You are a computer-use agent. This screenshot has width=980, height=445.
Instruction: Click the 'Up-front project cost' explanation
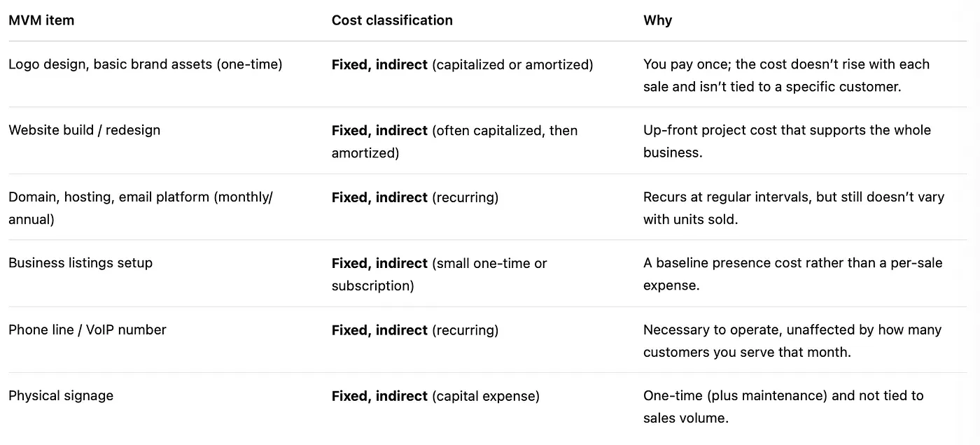point(787,141)
